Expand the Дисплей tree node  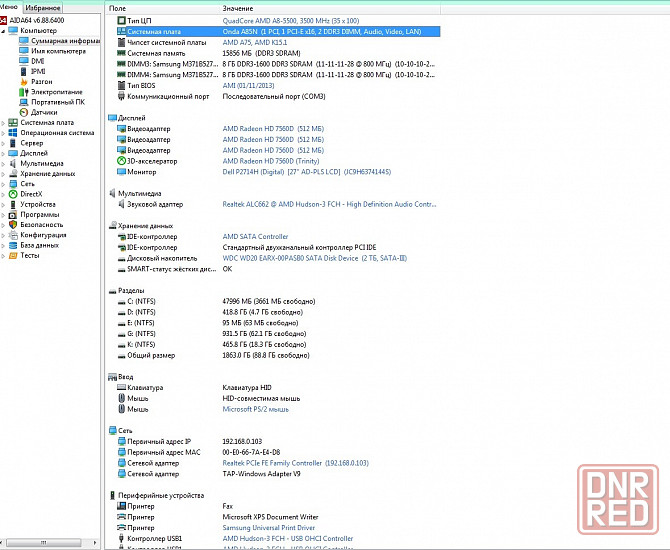pyautogui.click(x=3, y=153)
